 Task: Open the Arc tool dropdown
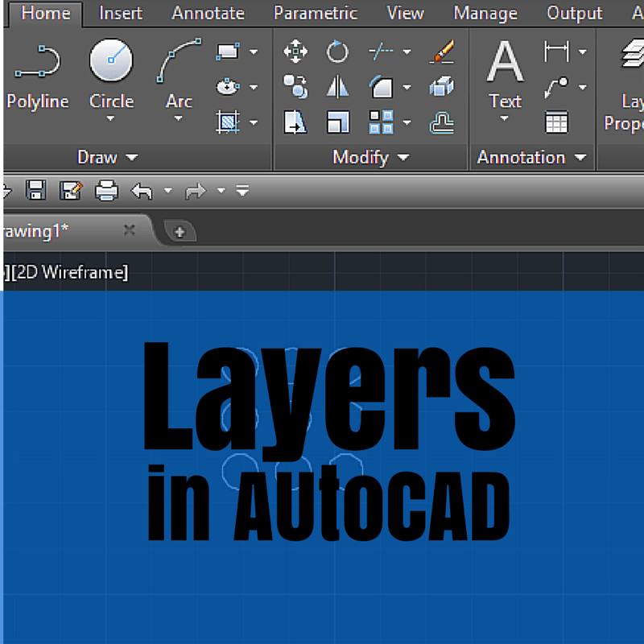click(x=178, y=118)
